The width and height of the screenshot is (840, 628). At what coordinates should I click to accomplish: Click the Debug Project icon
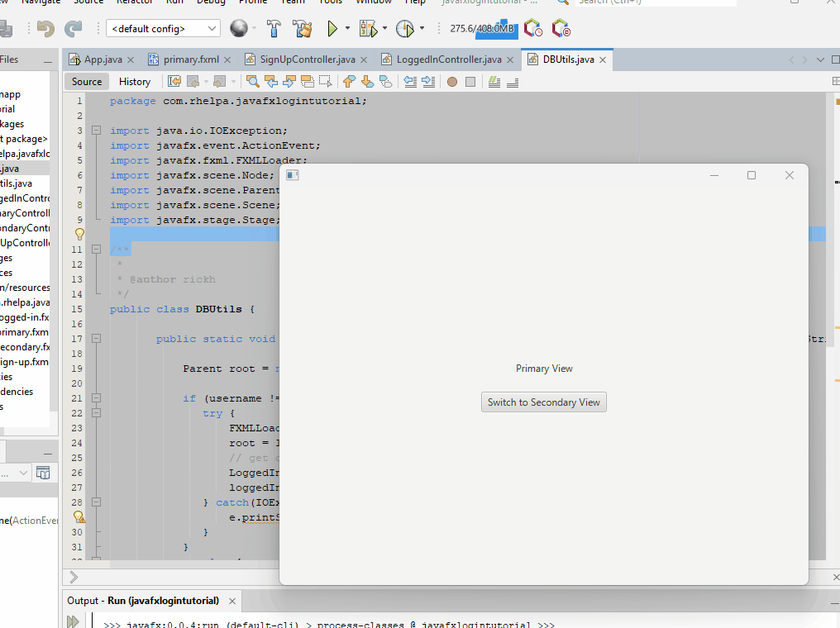click(x=369, y=28)
